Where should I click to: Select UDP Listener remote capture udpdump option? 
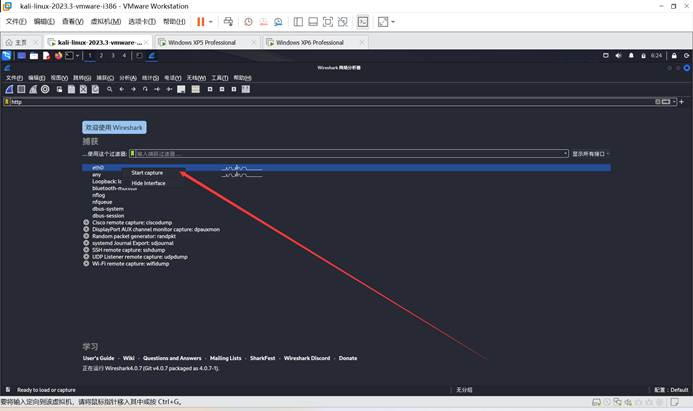[x=86, y=257]
